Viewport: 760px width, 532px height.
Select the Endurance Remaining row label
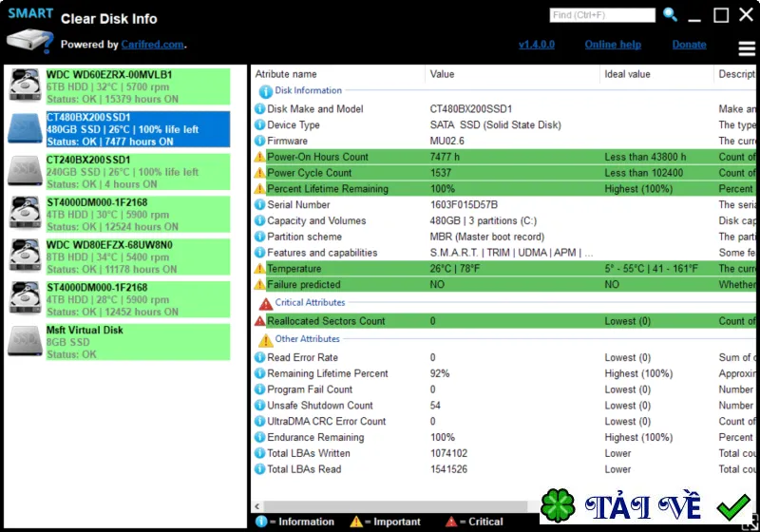(315, 437)
